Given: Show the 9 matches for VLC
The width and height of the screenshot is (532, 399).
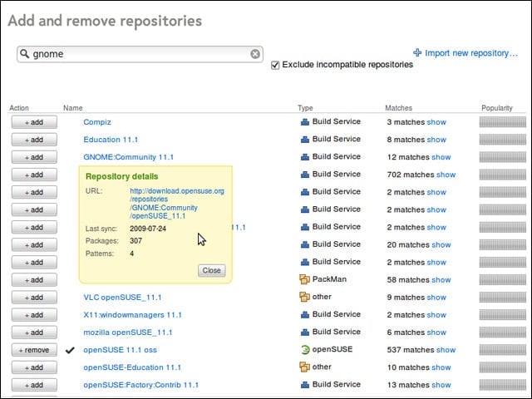Looking at the screenshot, I should (x=436, y=298).
